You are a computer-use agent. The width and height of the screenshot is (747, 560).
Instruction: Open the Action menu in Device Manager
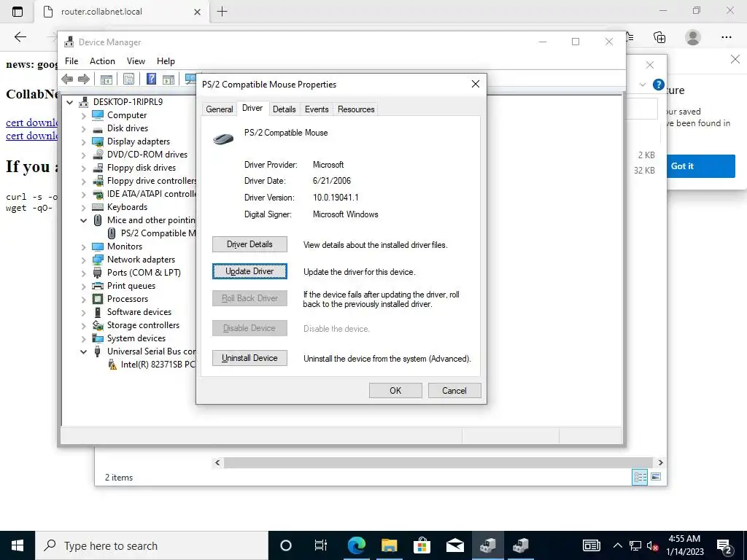(x=102, y=61)
